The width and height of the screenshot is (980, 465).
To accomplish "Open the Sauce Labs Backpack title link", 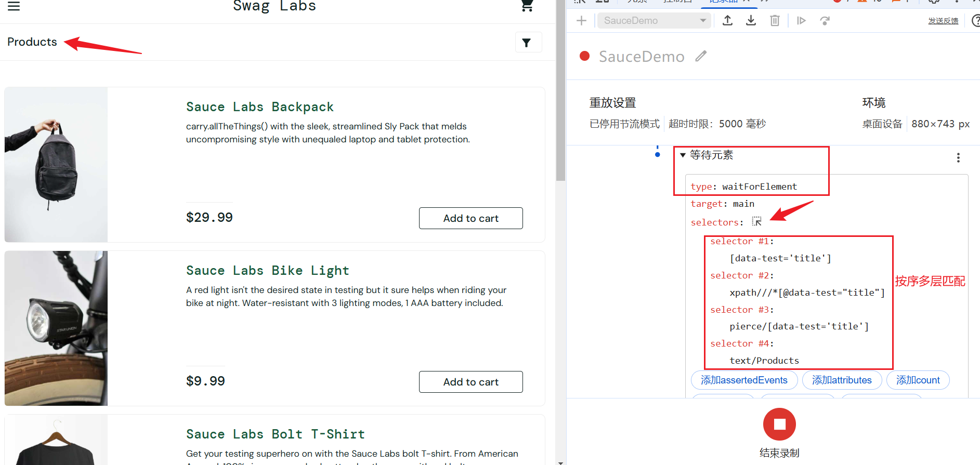I will coord(260,107).
